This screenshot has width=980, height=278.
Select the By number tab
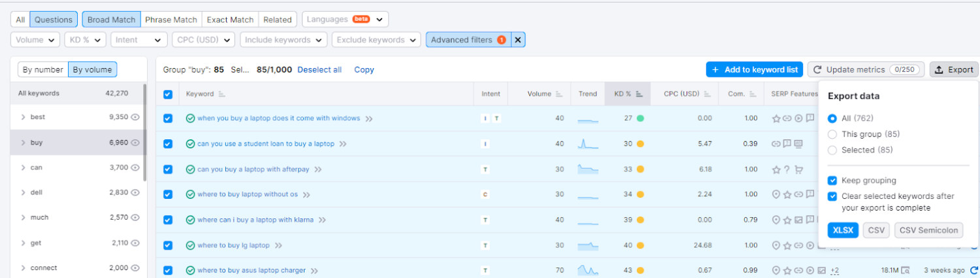(x=42, y=70)
